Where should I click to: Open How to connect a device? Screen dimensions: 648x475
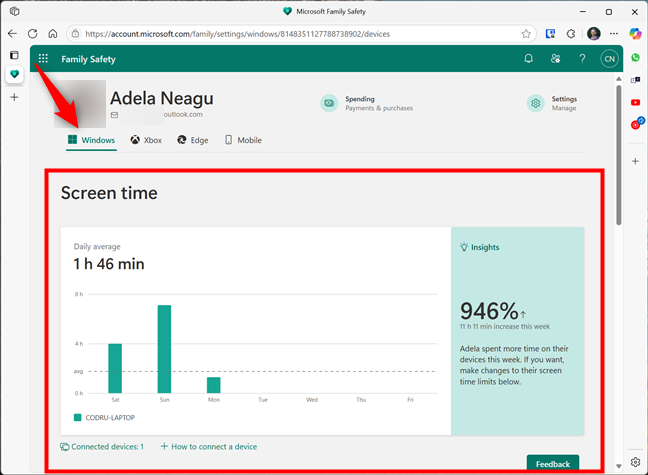pos(209,446)
